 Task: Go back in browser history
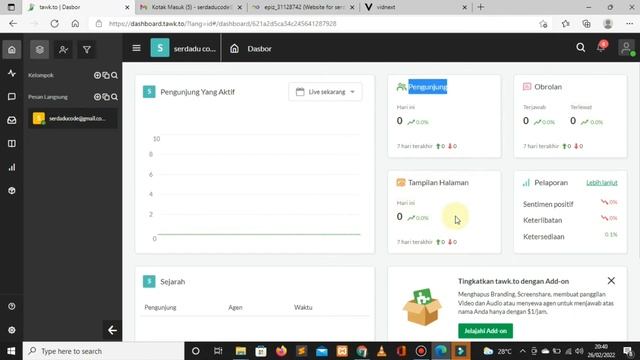tap(13, 24)
